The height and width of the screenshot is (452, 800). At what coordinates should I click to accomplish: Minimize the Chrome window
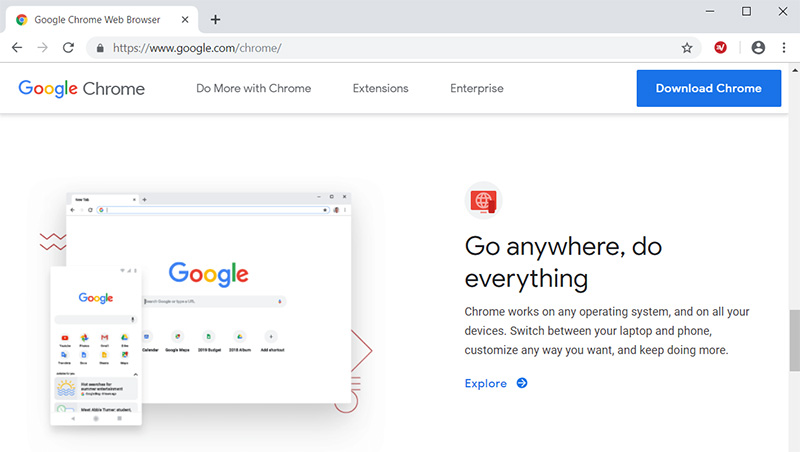710,11
